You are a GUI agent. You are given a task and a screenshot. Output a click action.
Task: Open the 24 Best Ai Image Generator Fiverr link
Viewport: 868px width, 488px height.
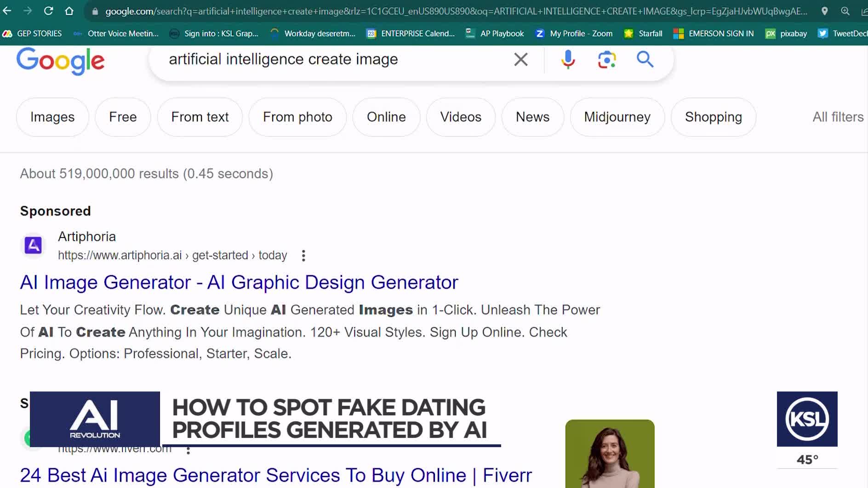tap(276, 475)
